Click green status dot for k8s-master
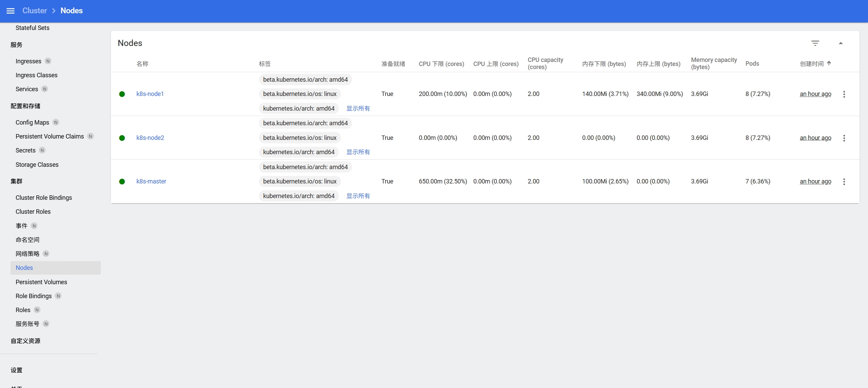The height and width of the screenshot is (388, 868). (122, 182)
